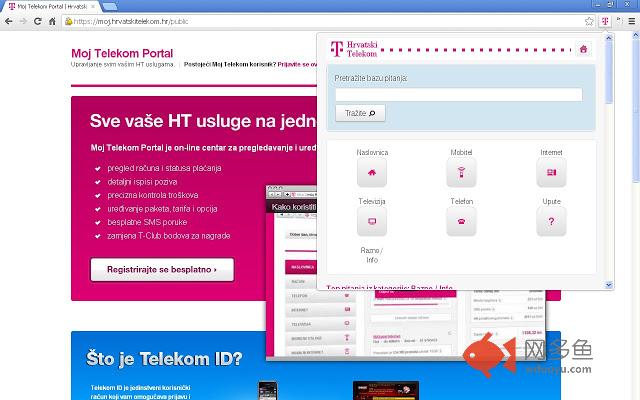
Task: Click the Tražite search button
Action: tap(360, 113)
